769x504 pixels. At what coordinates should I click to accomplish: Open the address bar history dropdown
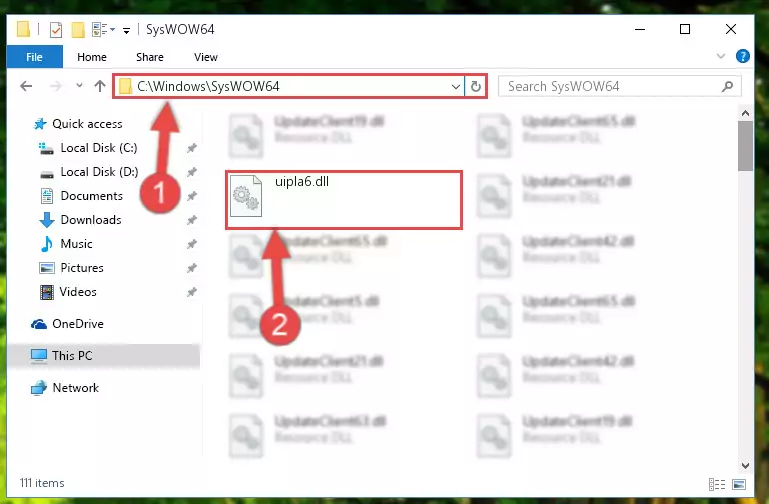pyautogui.click(x=456, y=87)
